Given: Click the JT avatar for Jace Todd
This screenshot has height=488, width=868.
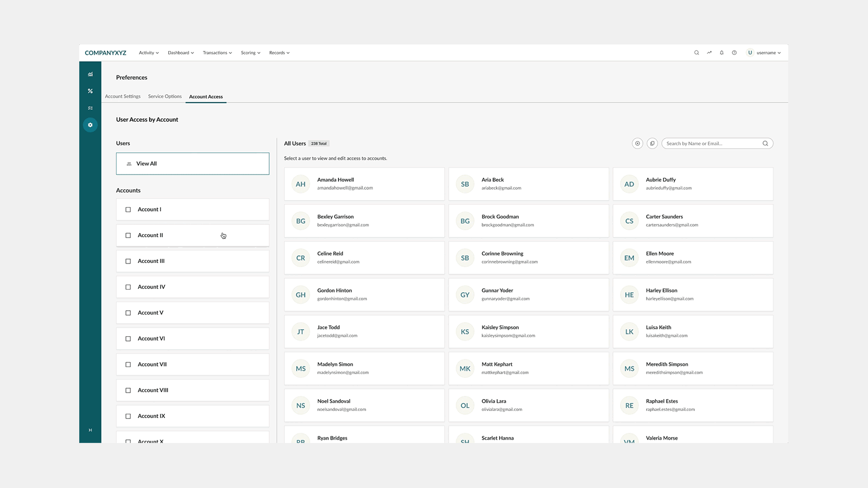Looking at the screenshot, I should pos(301,332).
